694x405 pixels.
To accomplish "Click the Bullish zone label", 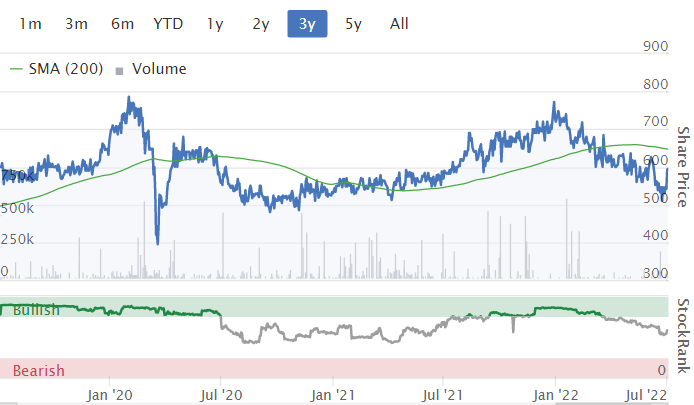I will [36, 310].
